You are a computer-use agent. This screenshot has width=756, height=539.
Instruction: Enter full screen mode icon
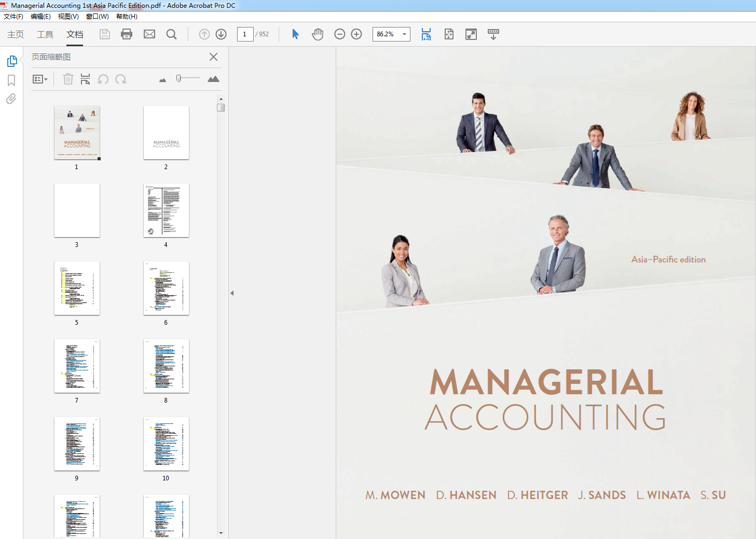471,34
